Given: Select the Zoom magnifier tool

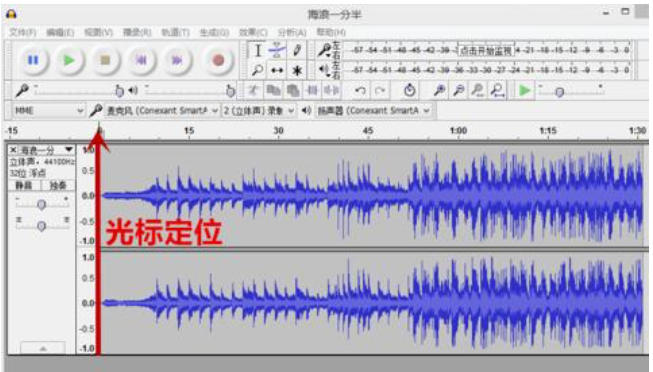Looking at the screenshot, I should pyautogui.click(x=258, y=70).
